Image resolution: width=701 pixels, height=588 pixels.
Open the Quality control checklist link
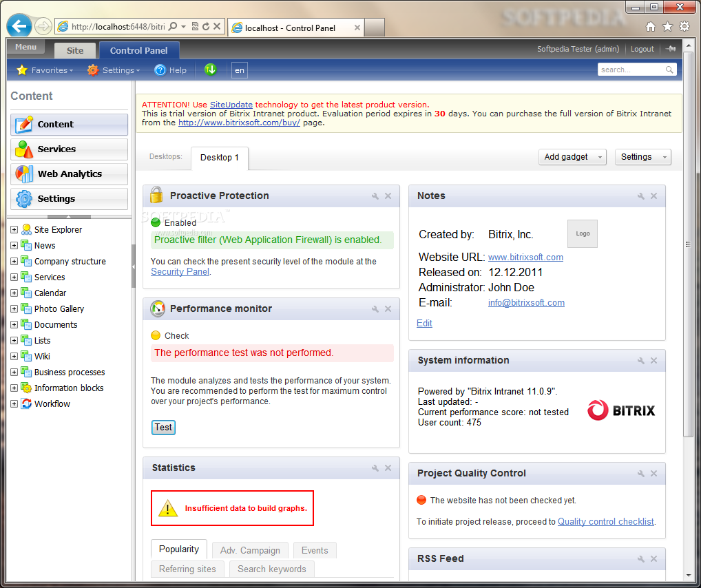[x=606, y=521]
